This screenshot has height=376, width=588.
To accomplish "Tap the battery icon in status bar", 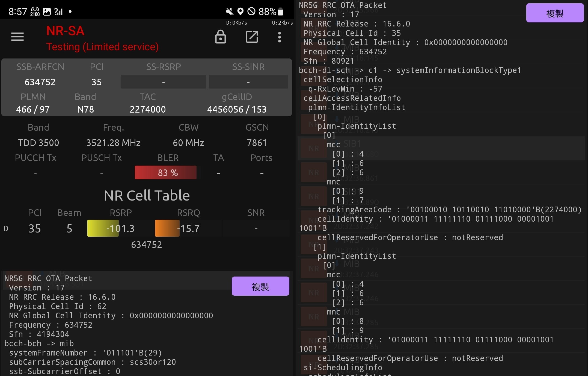I will [x=280, y=11].
